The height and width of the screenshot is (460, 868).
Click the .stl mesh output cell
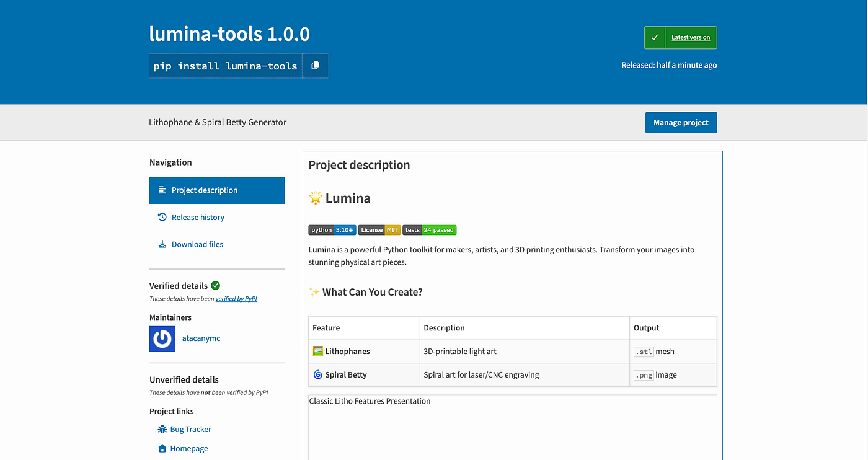click(x=673, y=352)
